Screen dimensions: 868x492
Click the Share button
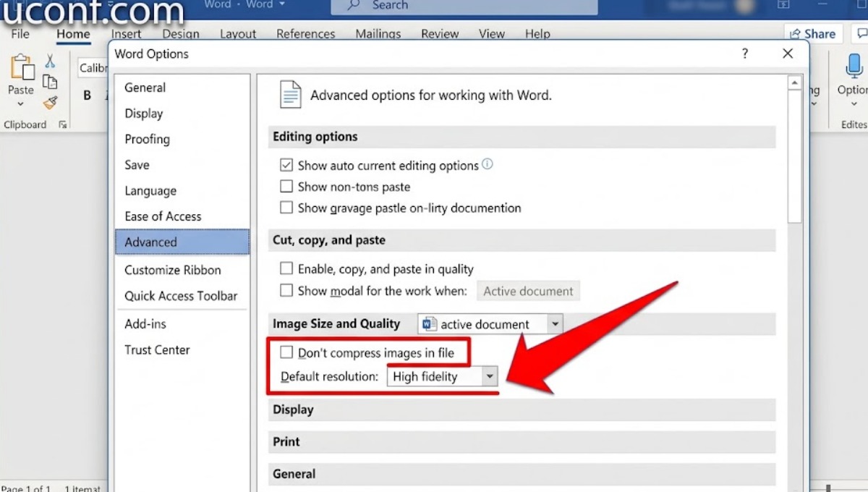click(812, 33)
